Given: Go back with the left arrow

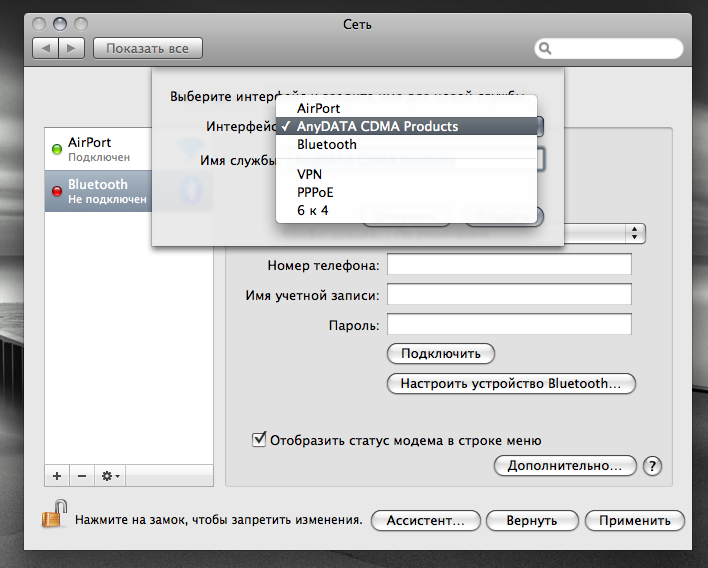Looking at the screenshot, I should [x=46, y=48].
